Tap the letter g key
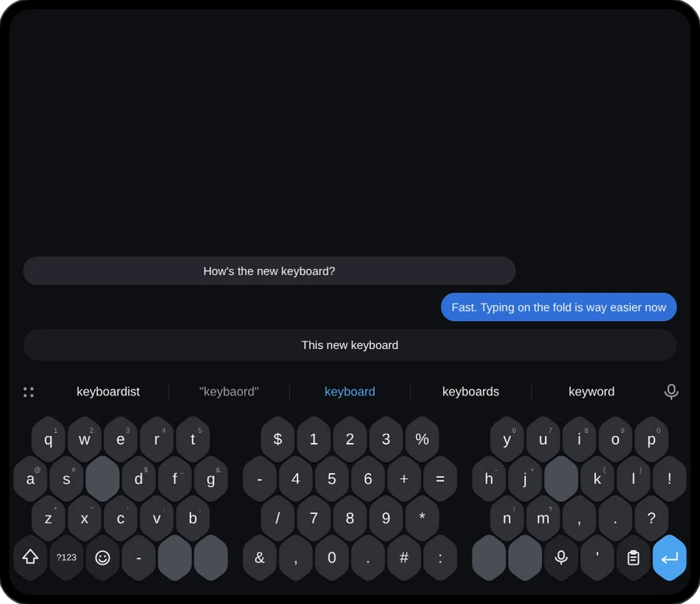The image size is (700, 604). (211, 479)
